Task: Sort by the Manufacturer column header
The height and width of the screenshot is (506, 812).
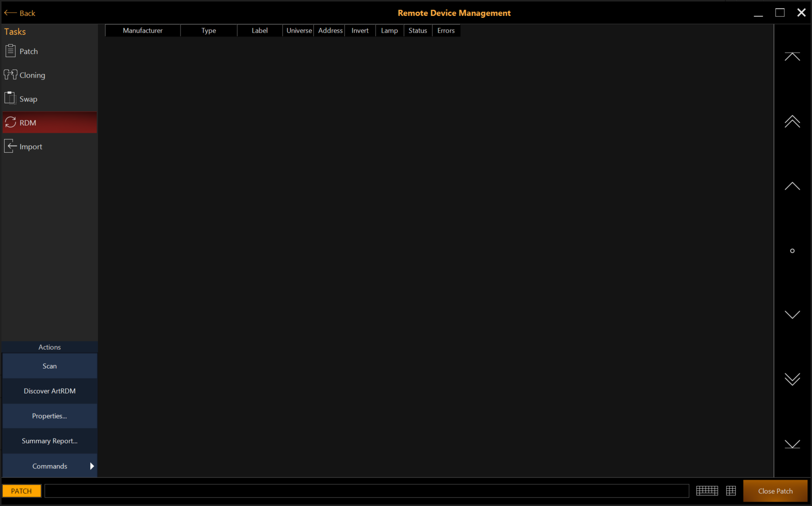Action: [x=142, y=30]
